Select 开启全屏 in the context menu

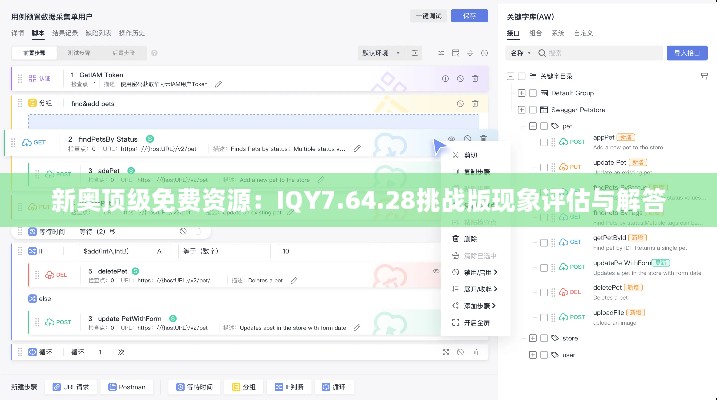[x=476, y=323]
